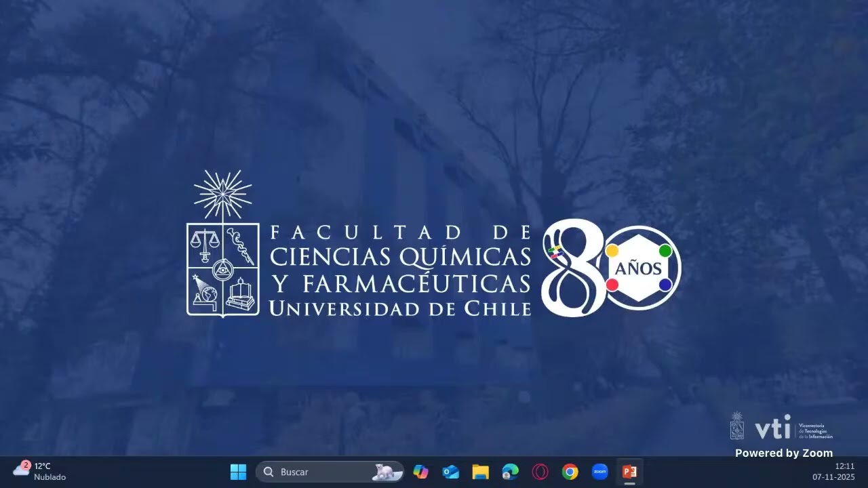Open the Zoom app icon

point(600,472)
